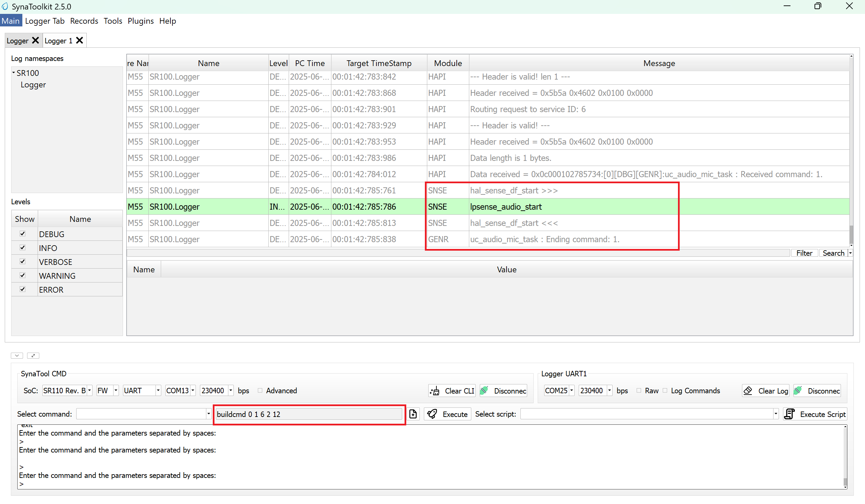Collapse the SR100 namespace tree node

[14, 73]
